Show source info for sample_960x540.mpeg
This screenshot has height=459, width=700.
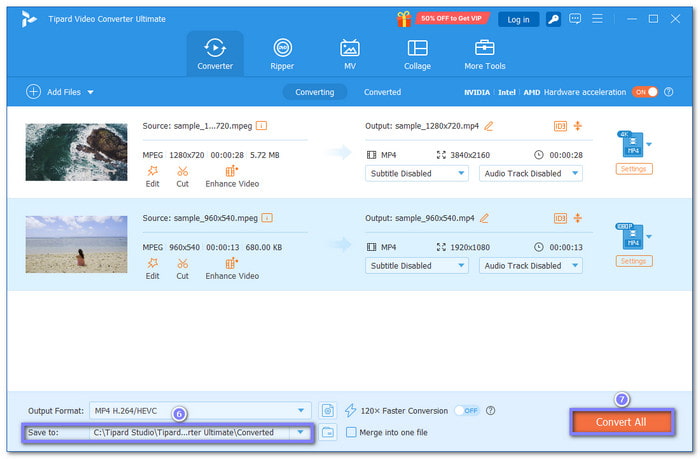pos(267,218)
